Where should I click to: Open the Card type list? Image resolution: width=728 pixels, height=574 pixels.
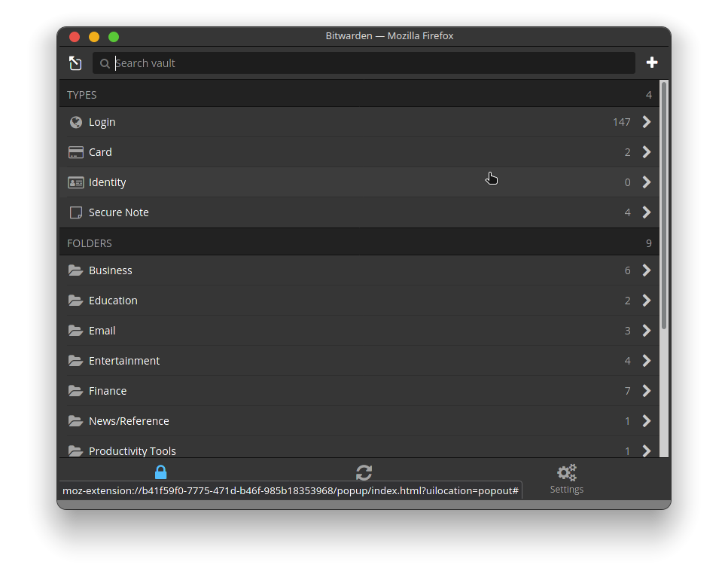[359, 152]
